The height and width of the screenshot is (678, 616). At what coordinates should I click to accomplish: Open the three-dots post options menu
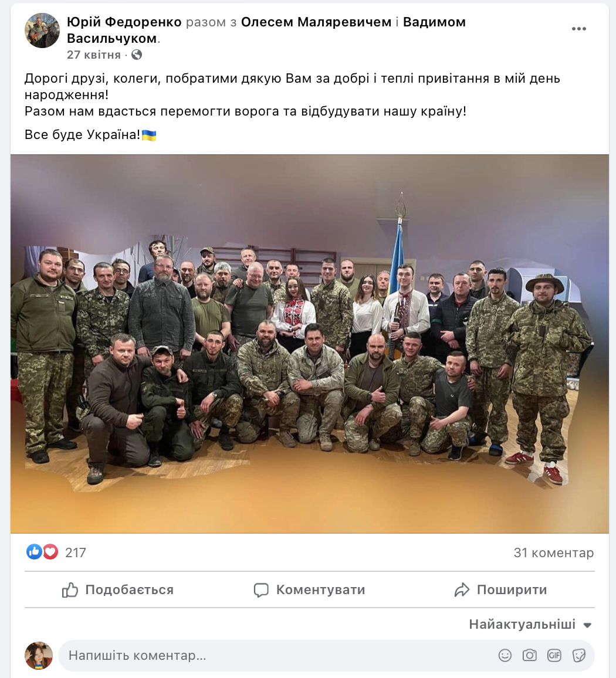click(579, 29)
